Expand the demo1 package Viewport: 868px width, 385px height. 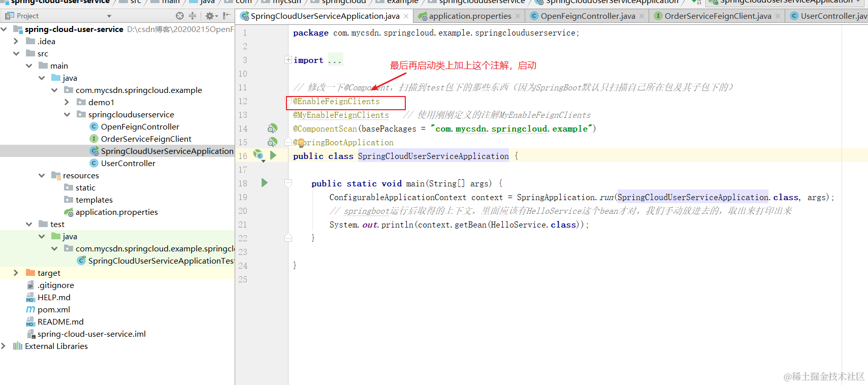coord(67,102)
